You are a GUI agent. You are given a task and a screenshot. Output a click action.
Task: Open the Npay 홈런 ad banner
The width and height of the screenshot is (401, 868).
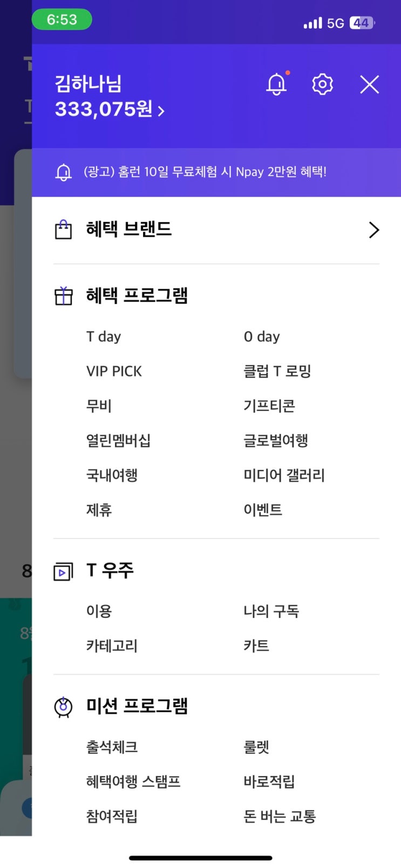[205, 172]
